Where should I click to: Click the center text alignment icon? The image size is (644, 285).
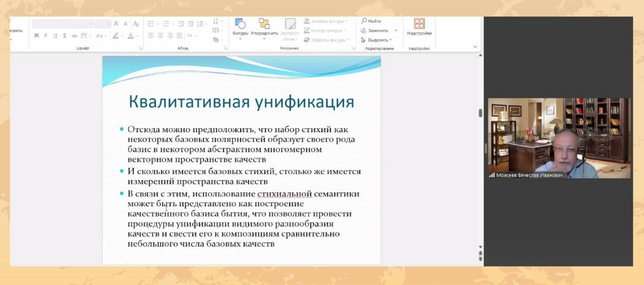pos(160,35)
